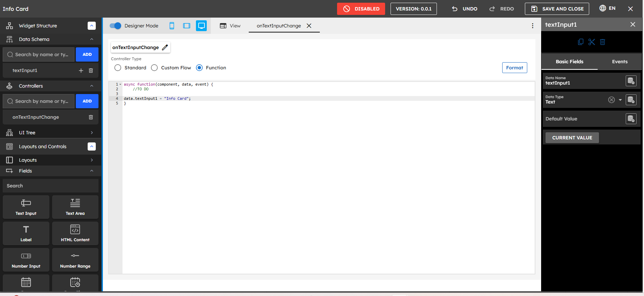Switch to the View tab

point(230,26)
